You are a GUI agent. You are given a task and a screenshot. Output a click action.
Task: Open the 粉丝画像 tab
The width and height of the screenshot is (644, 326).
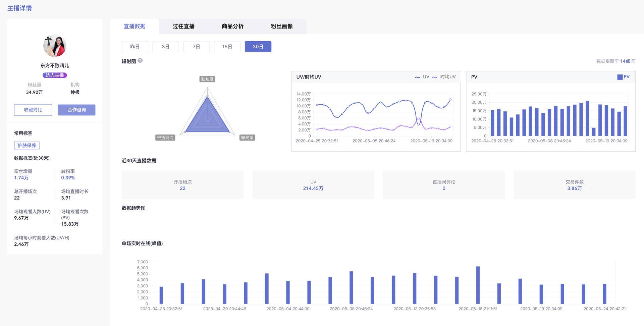coord(282,26)
